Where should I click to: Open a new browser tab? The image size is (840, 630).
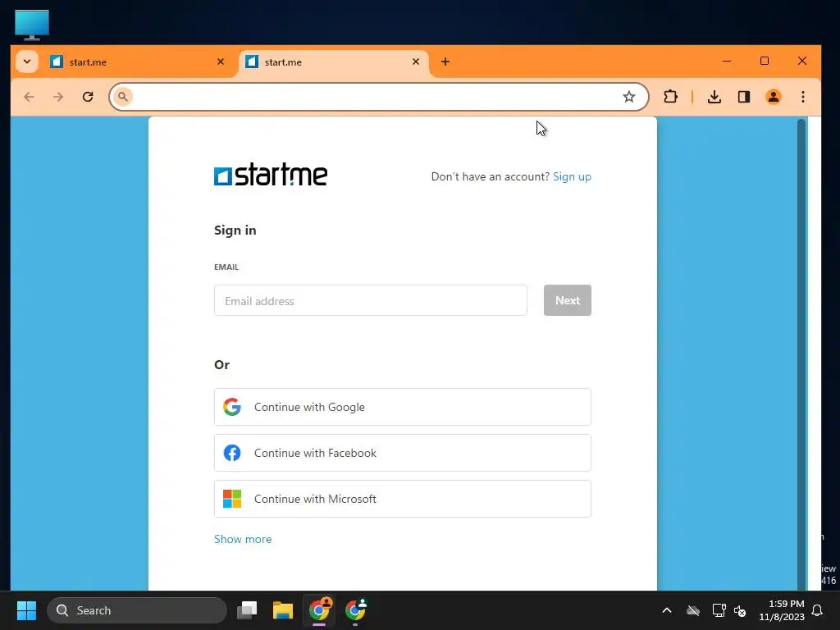coord(445,62)
